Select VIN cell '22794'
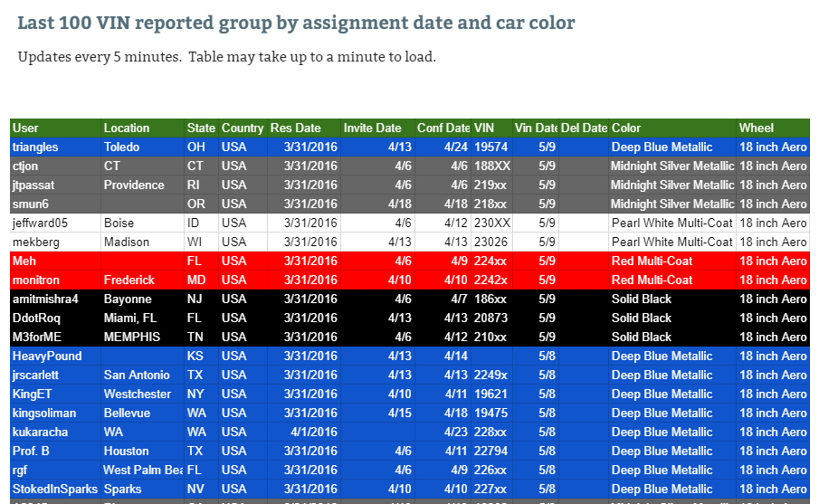The width and height of the screenshot is (819, 504). [491, 451]
